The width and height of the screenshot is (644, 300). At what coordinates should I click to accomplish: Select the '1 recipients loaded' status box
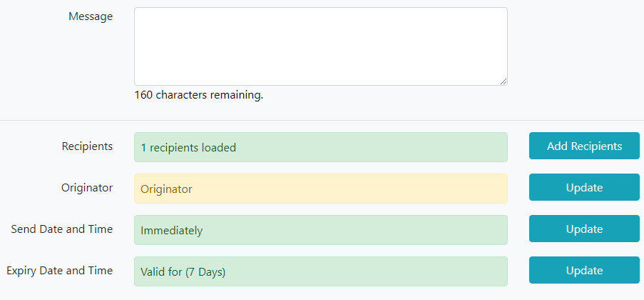coord(321,147)
